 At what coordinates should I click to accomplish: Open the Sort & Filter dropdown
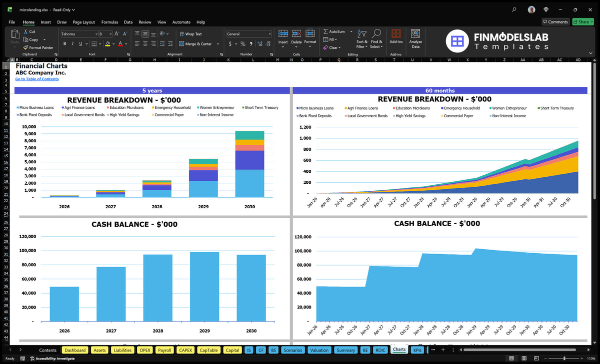click(x=361, y=39)
